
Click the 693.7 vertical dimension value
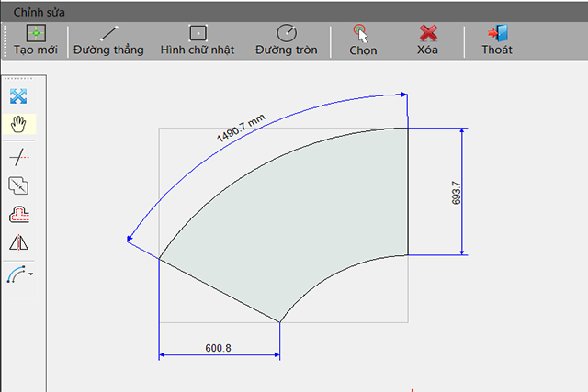(x=456, y=193)
